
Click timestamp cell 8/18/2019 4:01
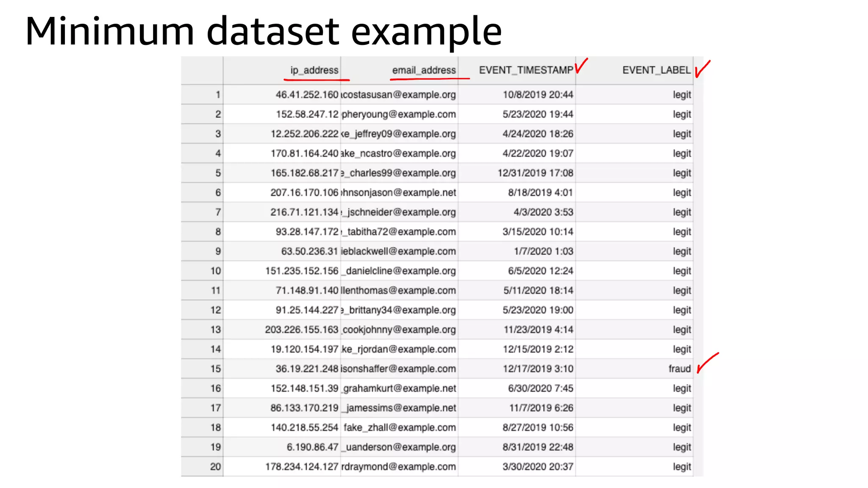coord(517,192)
